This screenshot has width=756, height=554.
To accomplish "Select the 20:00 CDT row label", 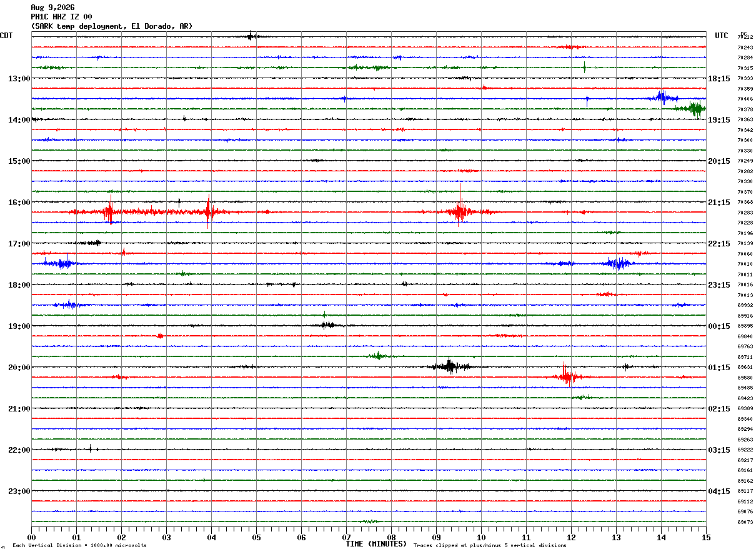I will click(x=19, y=367).
